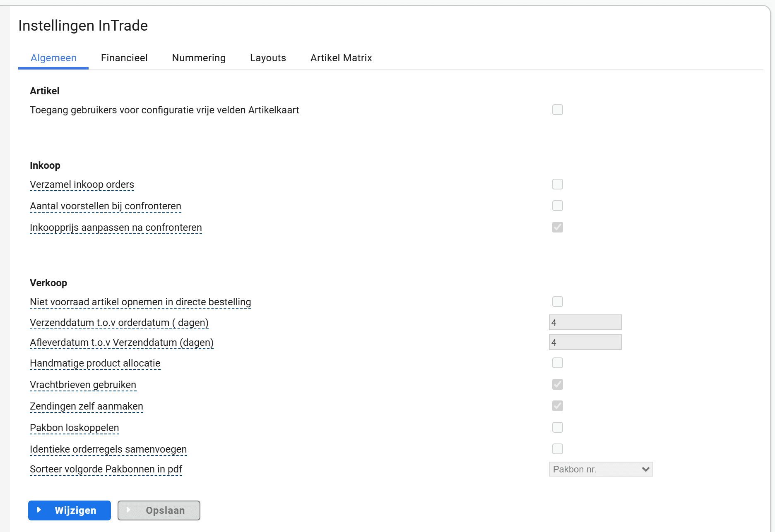Click the Opslaan button
775x532 pixels.
point(159,510)
